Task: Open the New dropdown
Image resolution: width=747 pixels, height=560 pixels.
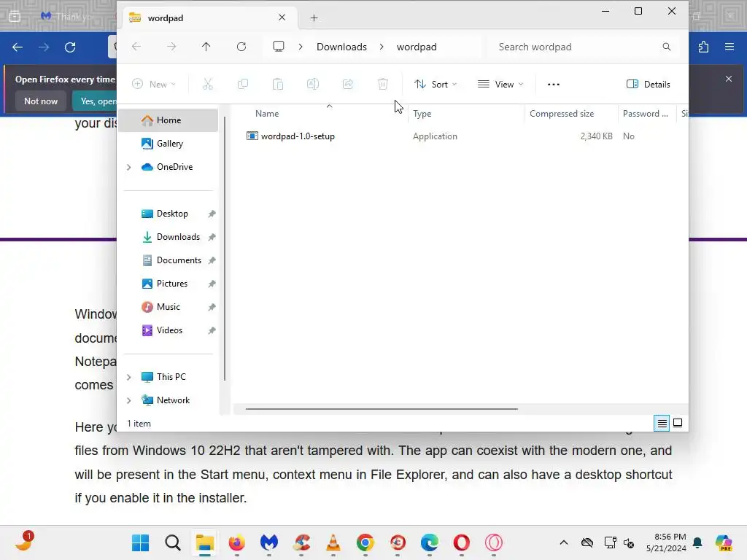Action: click(x=154, y=85)
